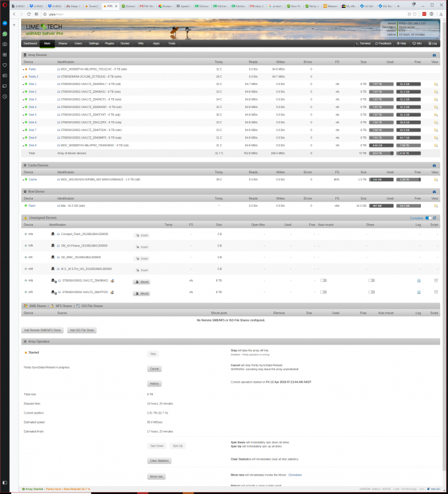Open the status dropdown arrow beside Disk 4

[23, 107]
